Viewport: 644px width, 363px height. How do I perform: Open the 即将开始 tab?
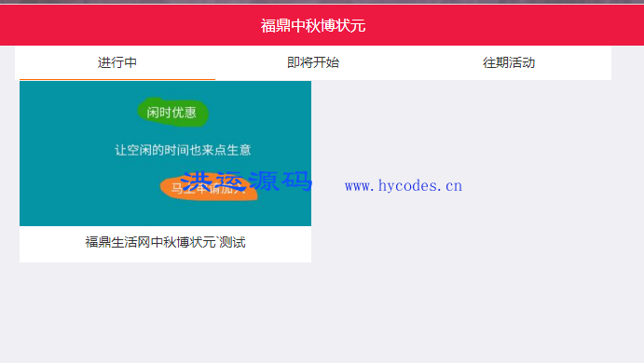[313, 62]
